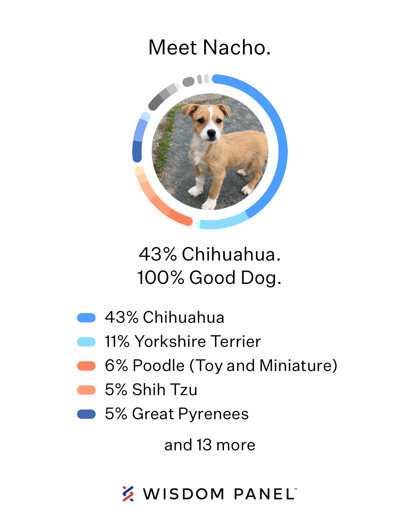Open the "and 13 more" breeds link
The image size is (420, 525).
click(x=210, y=445)
